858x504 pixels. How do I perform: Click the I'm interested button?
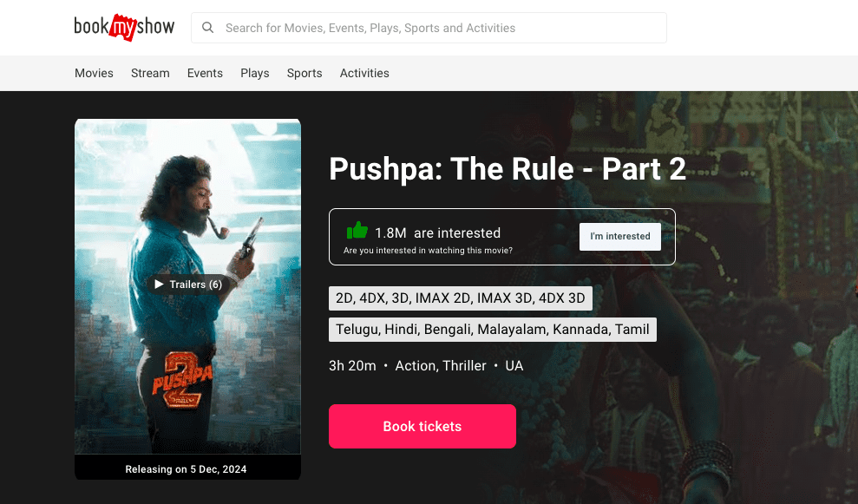620,237
